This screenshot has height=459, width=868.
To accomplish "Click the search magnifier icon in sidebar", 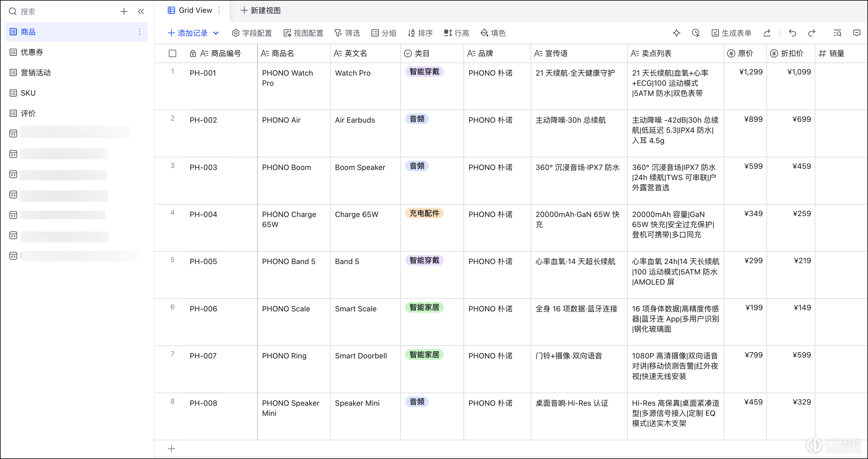I will click(x=13, y=11).
